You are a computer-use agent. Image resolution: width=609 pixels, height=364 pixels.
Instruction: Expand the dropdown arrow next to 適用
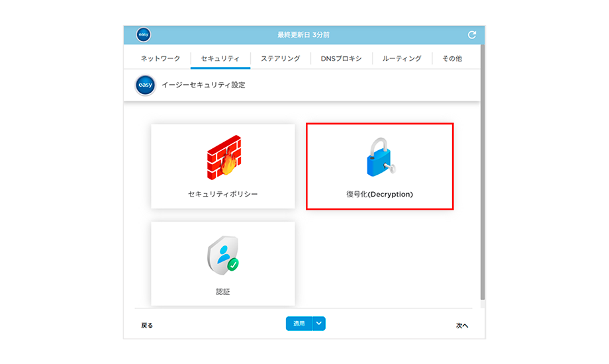coord(319,324)
